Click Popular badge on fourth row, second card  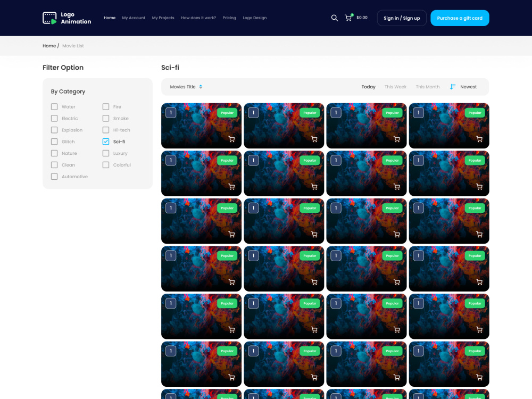tap(310, 256)
